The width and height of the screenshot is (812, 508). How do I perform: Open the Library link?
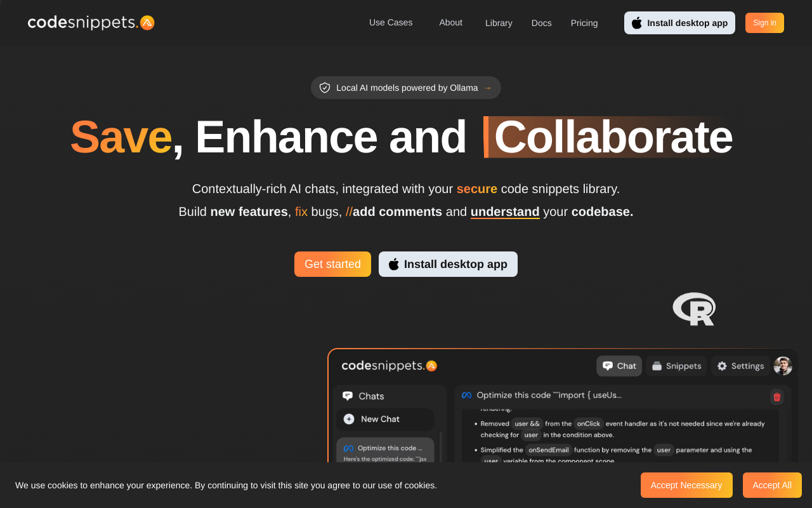click(x=499, y=23)
